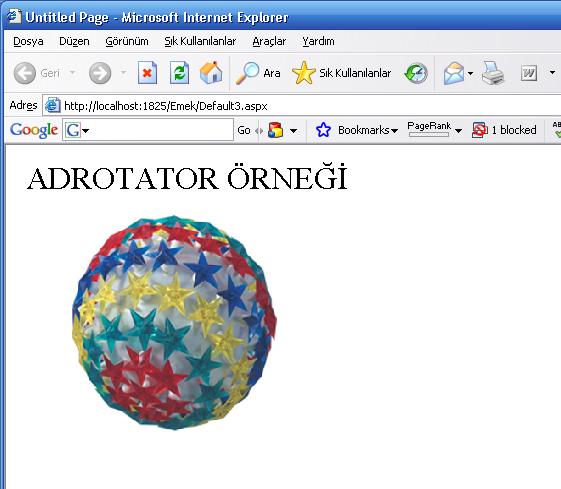561x489 pixels.
Task: Expand the PageRank dropdown arrow
Action: pyautogui.click(x=458, y=131)
